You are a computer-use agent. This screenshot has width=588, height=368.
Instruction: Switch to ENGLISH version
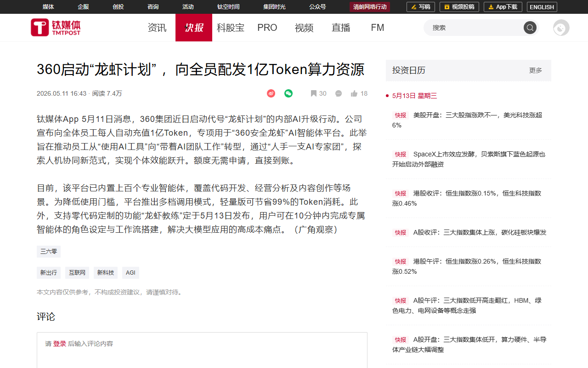coord(542,7)
